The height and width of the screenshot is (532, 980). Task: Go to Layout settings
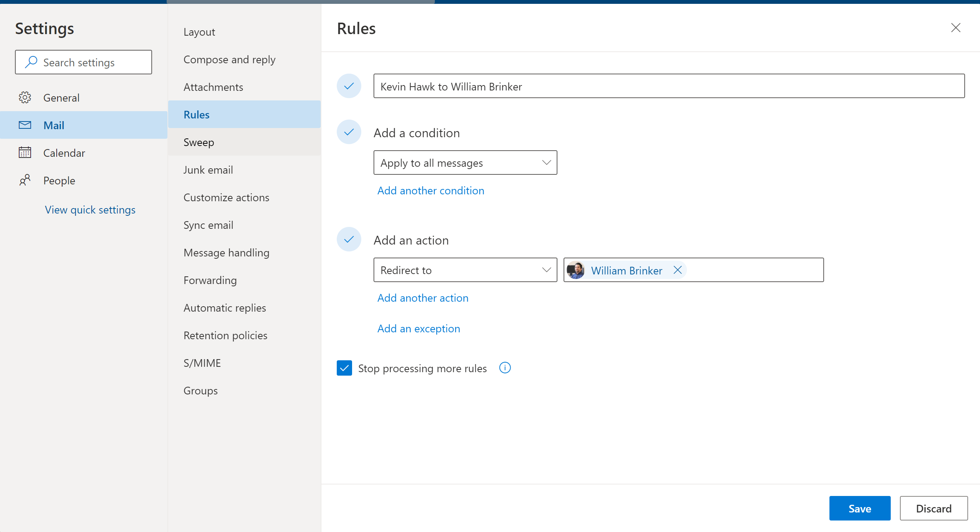coord(244,32)
